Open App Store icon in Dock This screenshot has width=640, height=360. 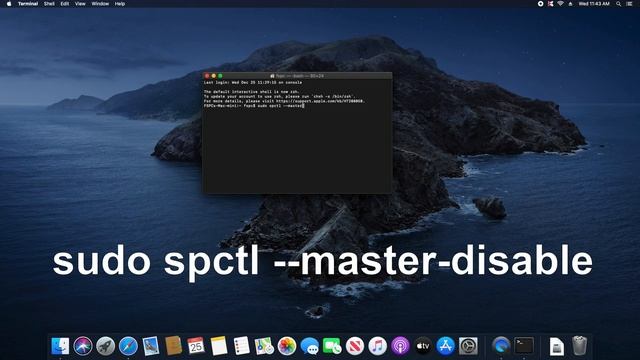coord(445,346)
